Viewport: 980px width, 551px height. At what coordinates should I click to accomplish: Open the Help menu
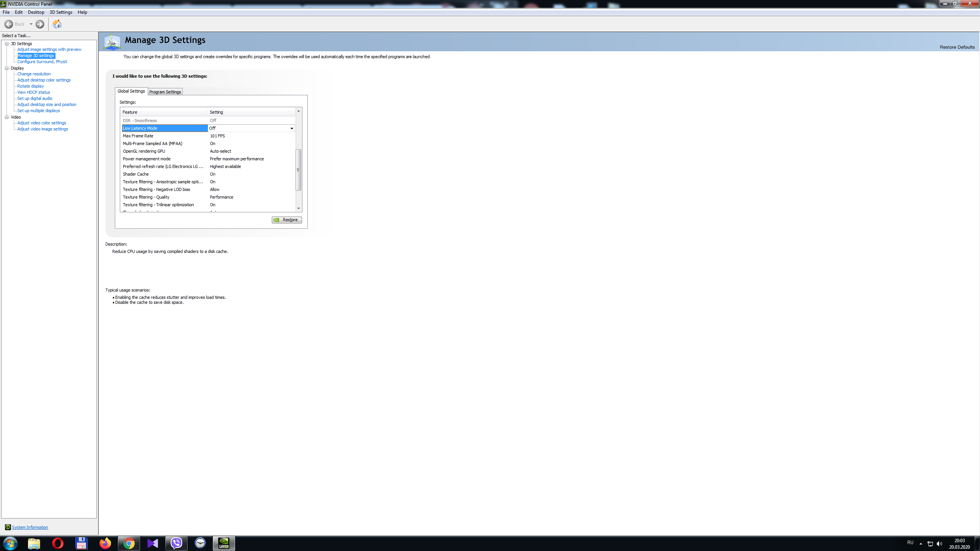pyautogui.click(x=82, y=12)
